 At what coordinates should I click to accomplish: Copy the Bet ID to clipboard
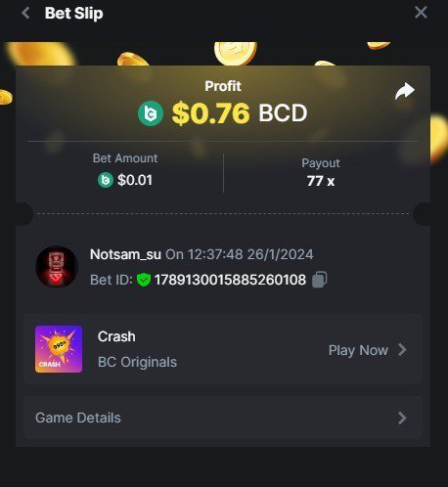point(320,280)
